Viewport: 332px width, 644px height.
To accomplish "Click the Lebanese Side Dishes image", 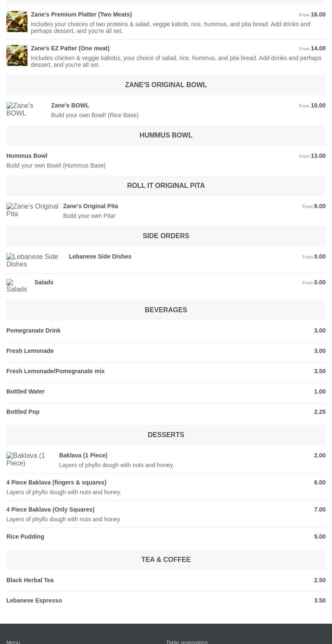I will click(35, 260).
